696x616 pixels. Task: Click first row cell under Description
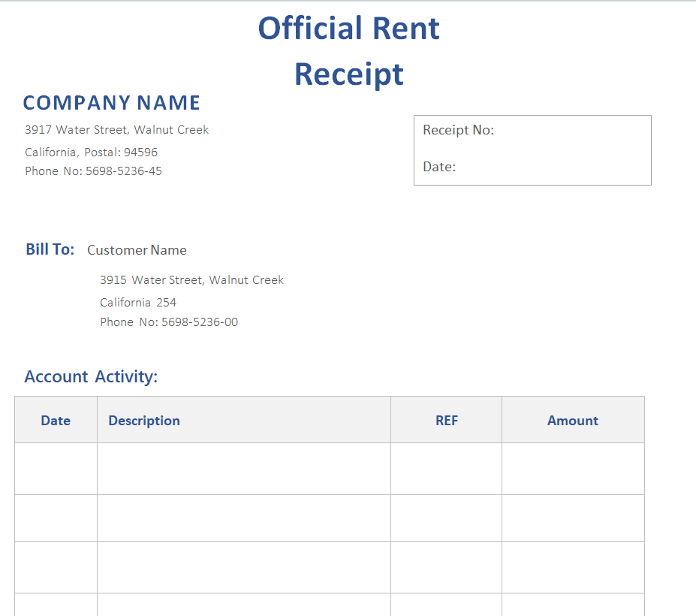coord(243,469)
